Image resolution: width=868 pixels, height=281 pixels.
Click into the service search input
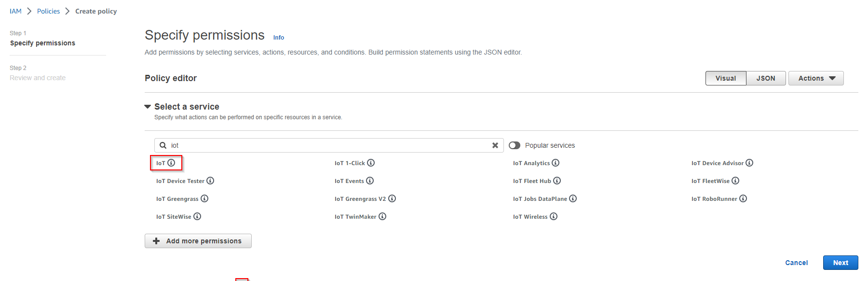(328, 145)
